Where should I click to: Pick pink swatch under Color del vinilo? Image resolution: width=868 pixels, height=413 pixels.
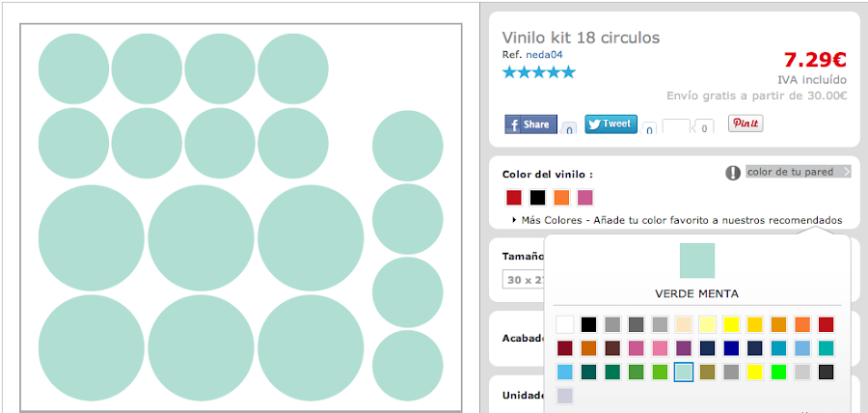[x=584, y=197]
